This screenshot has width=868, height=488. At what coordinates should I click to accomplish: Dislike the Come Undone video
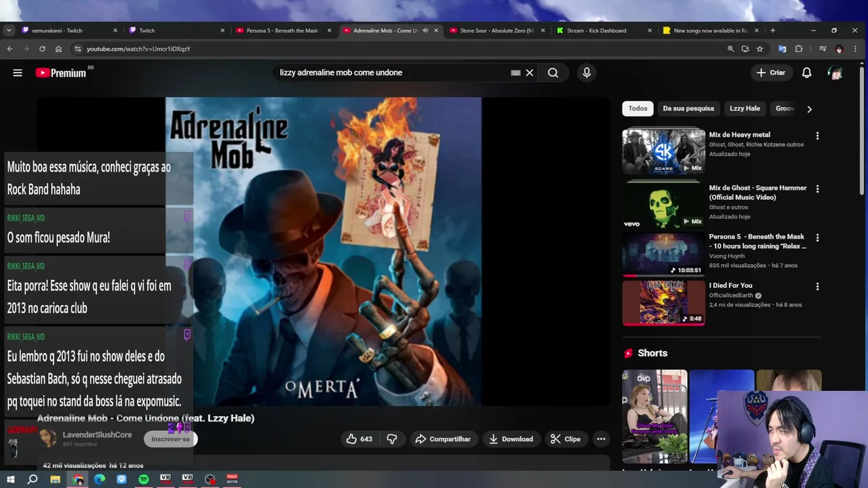click(x=392, y=439)
